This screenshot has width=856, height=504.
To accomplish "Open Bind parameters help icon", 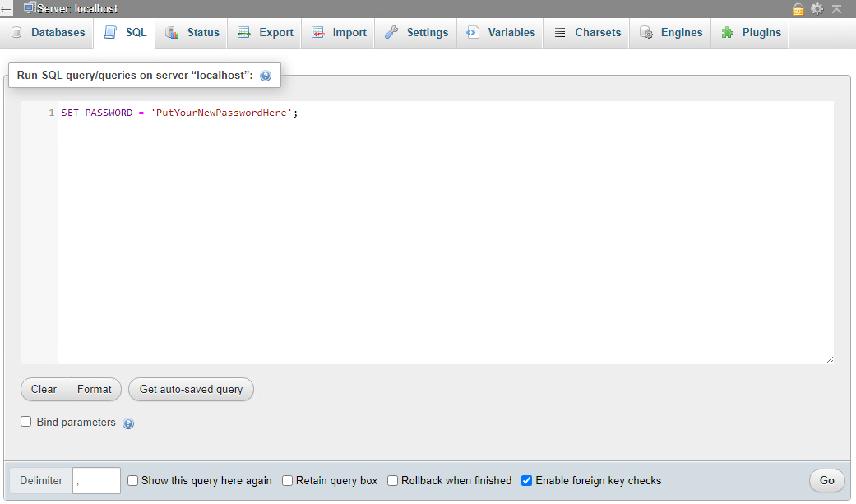I will [128, 423].
